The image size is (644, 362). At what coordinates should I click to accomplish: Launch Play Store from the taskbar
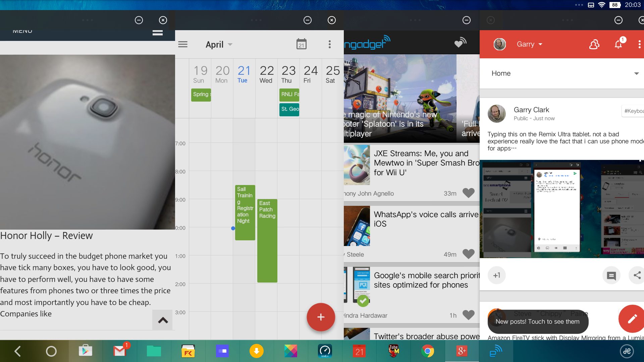point(85,351)
